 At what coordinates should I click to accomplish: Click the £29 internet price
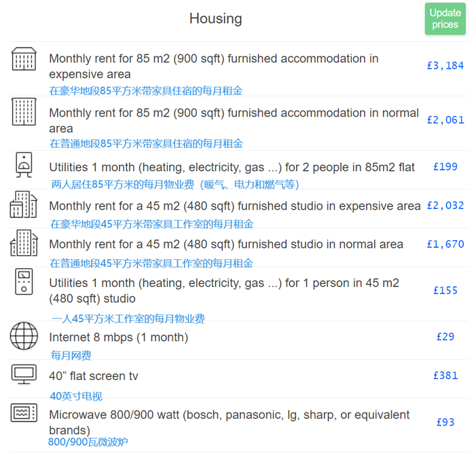[x=445, y=337]
